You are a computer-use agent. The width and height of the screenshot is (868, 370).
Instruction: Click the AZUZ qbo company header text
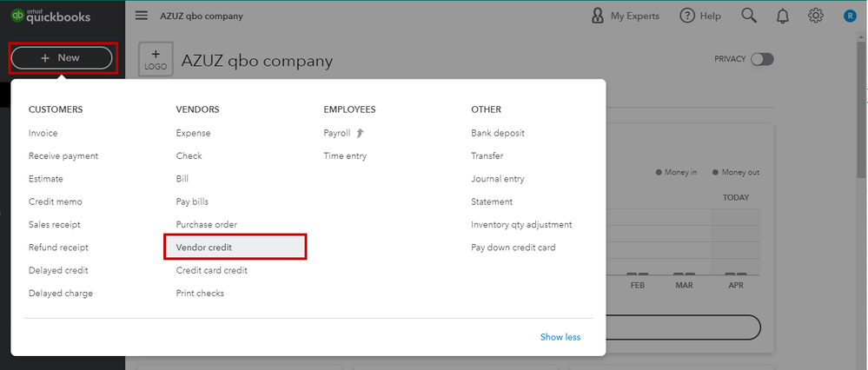pyautogui.click(x=201, y=16)
